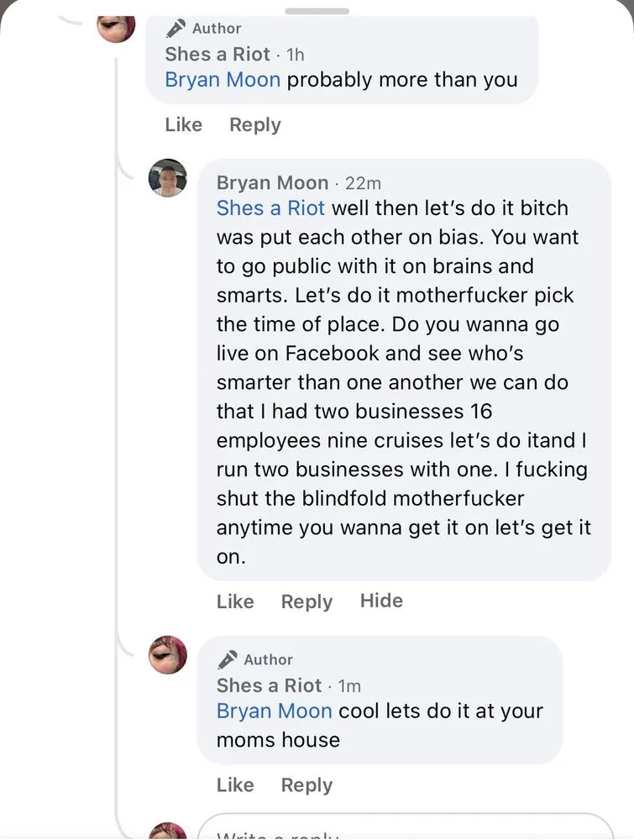Like the "moms house" comment

234,785
